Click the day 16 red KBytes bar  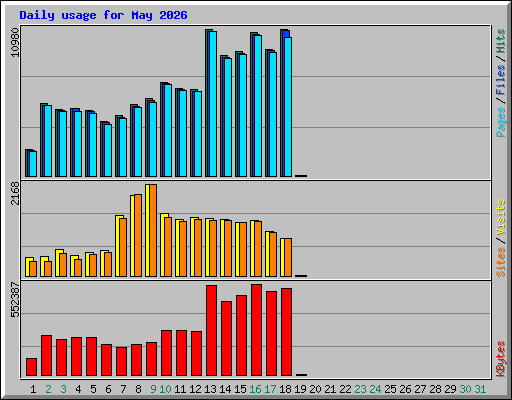tap(256, 330)
